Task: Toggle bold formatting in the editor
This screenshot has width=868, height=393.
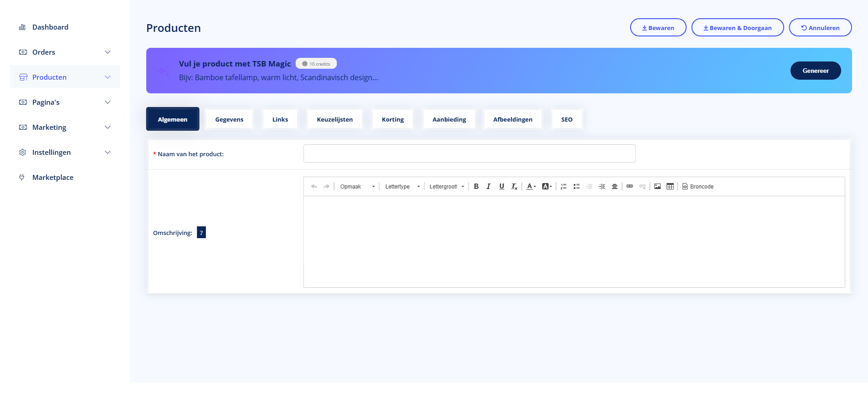Action: point(476,187)
